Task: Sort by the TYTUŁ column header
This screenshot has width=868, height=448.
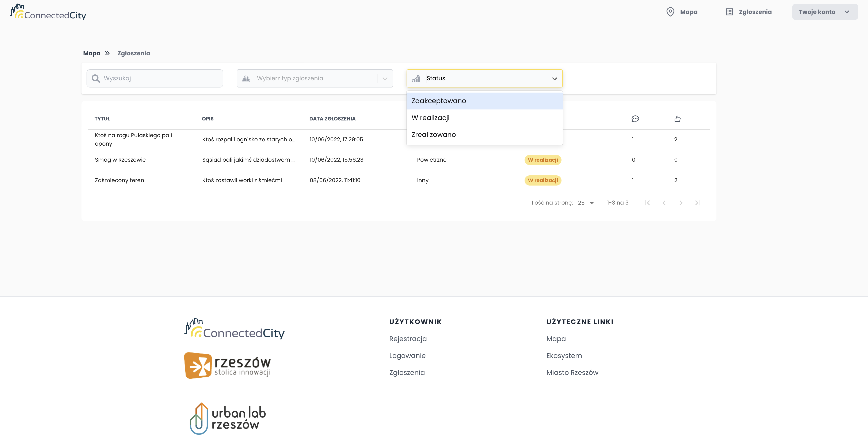Action: [102, 119]
